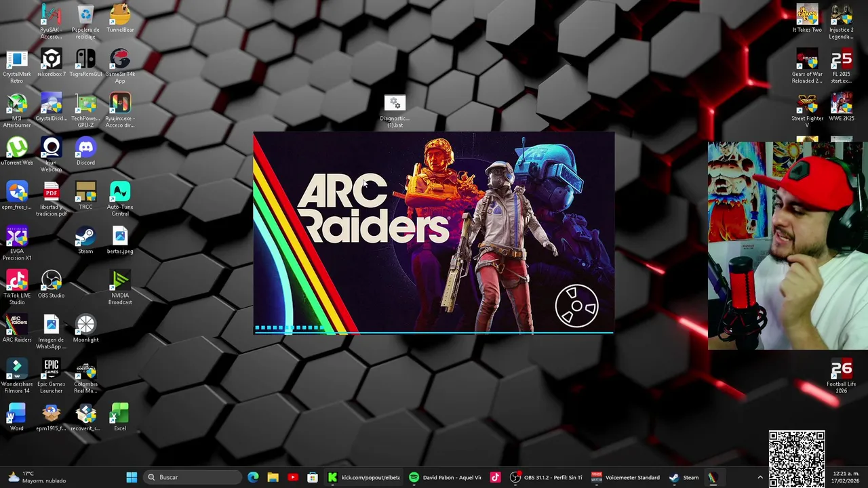
Task: Select the epm_free_i desktop icon
Action: 16,196
